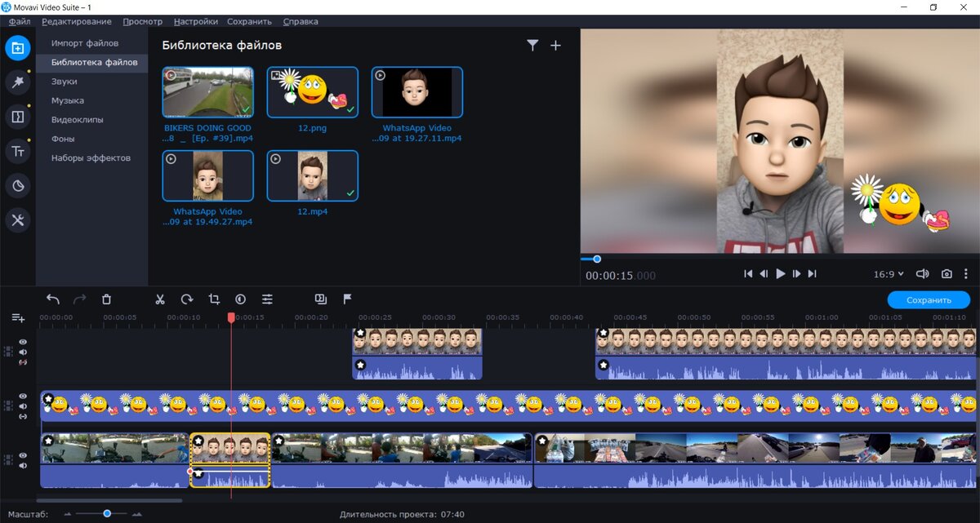Open the 16:9 aspect ratio dropdown
The height and width of the screenshot is (523, 980).
click(x=889, y=274)
